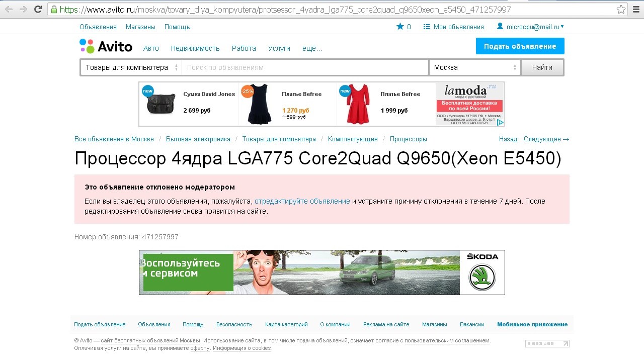Open Комплектующие breadcrumb

[353, 139]
